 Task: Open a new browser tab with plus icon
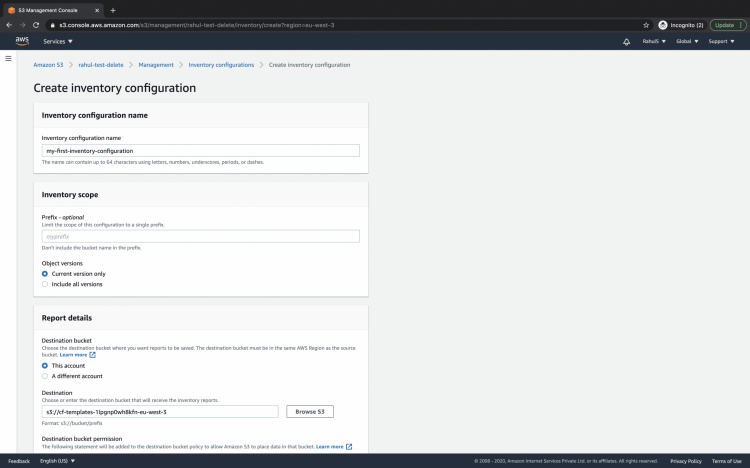[x=112, y=9]
